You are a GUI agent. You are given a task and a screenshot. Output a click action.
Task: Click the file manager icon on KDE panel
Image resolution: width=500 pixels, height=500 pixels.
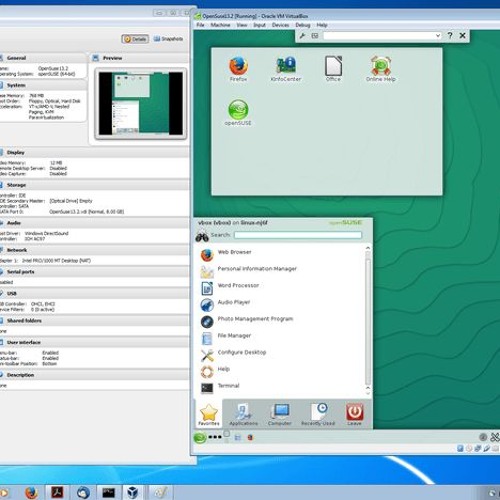tap(238, 437)
